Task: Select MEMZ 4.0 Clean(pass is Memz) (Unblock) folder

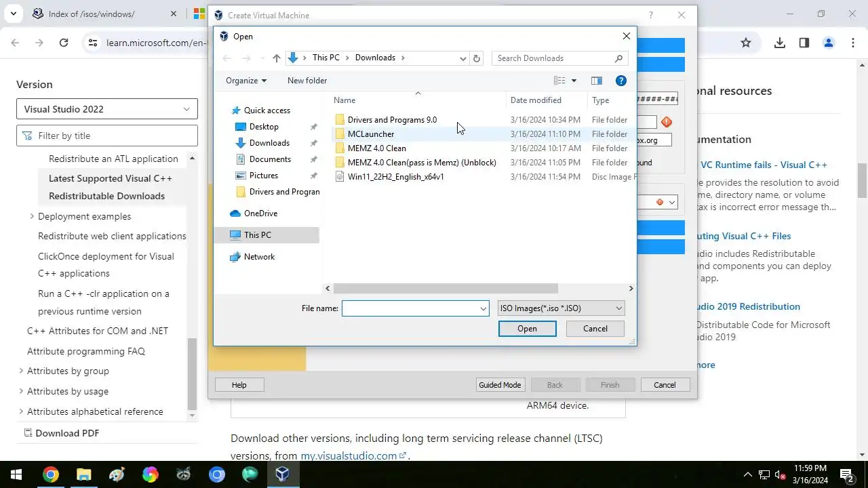Action: point(422,163)
